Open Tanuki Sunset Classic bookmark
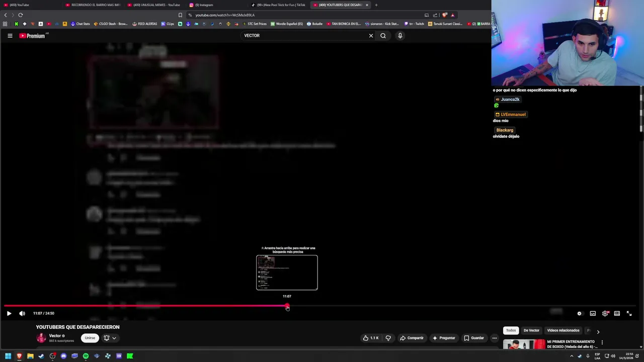This screenshot has width=644, height=362. tap(445, 24)
